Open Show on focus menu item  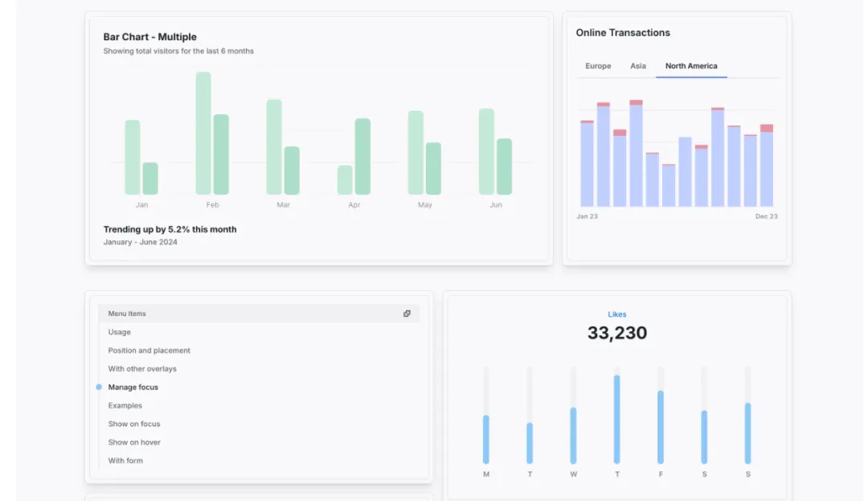(134, 424)
